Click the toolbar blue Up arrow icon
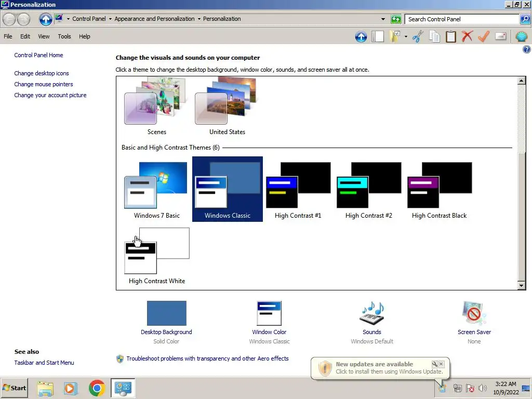Image resolution: width=532 pixels, height=399 pixels. click(x=361, y=36)
